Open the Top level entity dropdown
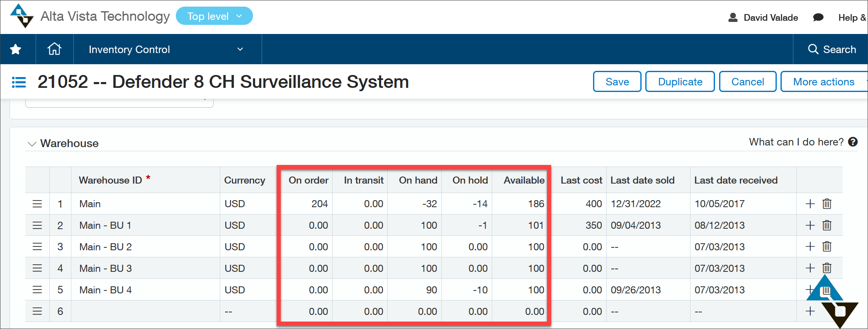This screenshot has height=329, width=868. (x=214, y=16)
